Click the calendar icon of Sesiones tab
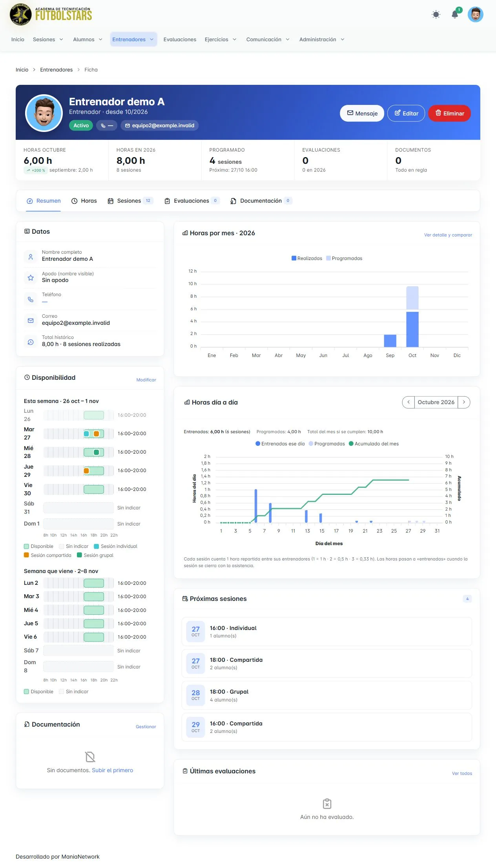Screen dimensions: 496x868 (110, 201)
